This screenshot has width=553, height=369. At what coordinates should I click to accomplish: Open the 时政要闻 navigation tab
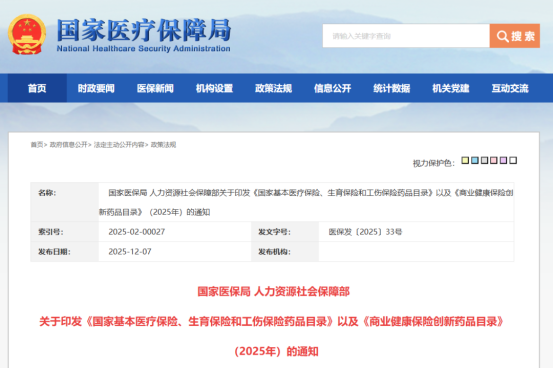pyautogui.click(x=96, y=88)
